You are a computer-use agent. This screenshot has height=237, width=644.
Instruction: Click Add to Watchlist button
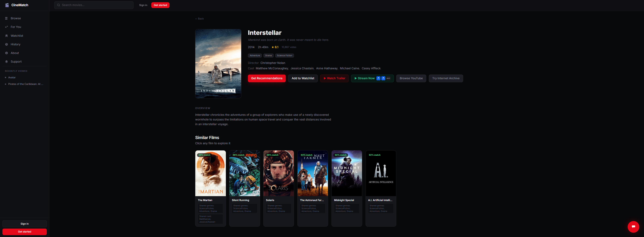303,78
